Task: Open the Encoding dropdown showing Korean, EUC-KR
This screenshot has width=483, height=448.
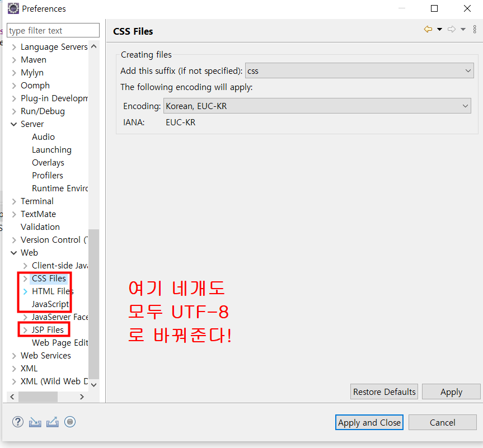Action: [x=317, y=106]
